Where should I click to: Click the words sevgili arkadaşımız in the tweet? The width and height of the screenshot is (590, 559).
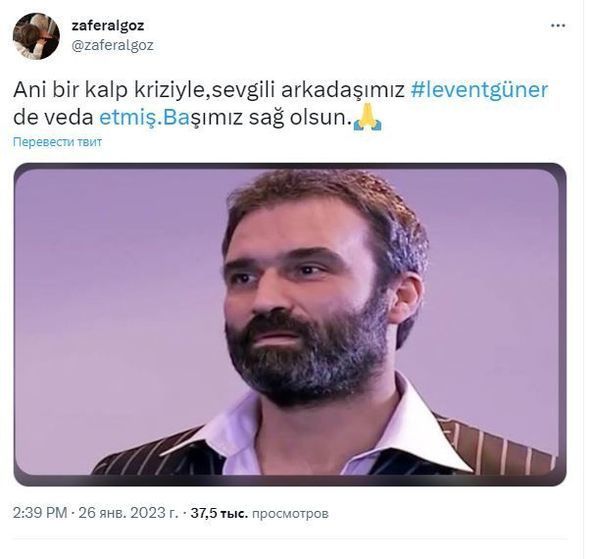click(x=308, y=90)
